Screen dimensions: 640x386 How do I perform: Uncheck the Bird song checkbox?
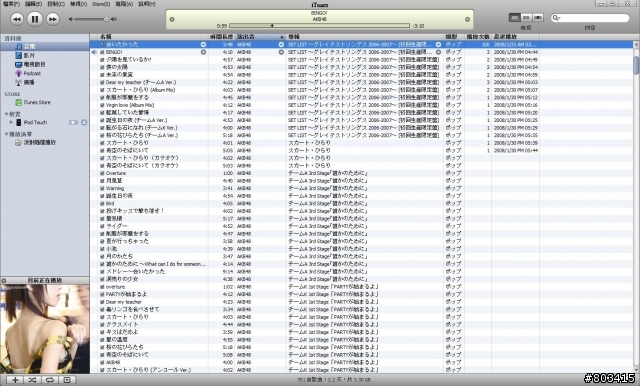coord(102,204)
